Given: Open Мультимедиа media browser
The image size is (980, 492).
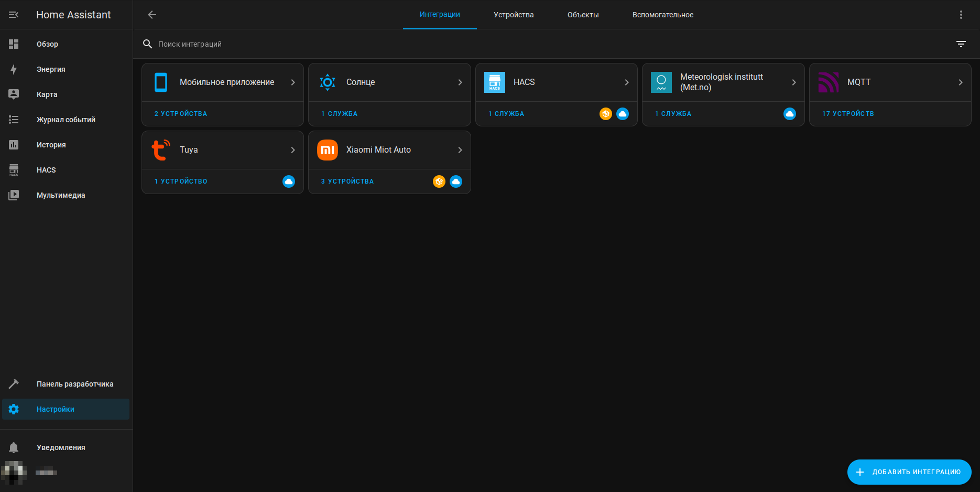Looking at the screenshot, I should (x=66, y=195).
